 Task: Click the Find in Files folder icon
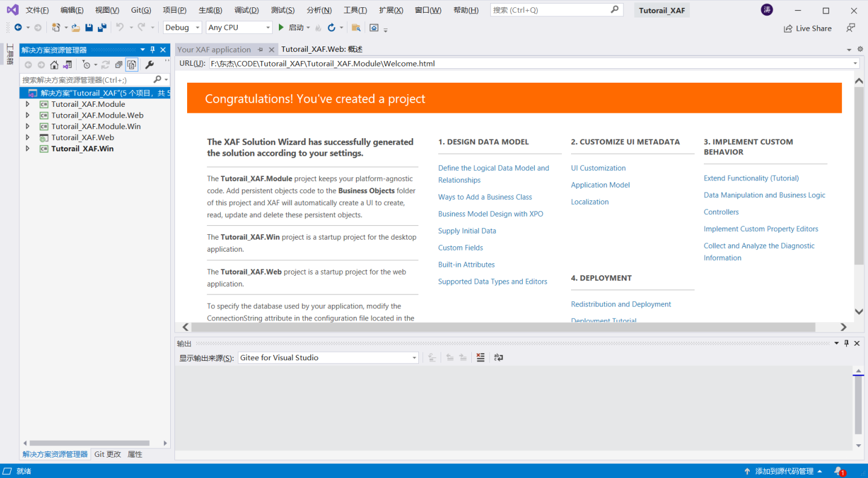coord(356,28)
